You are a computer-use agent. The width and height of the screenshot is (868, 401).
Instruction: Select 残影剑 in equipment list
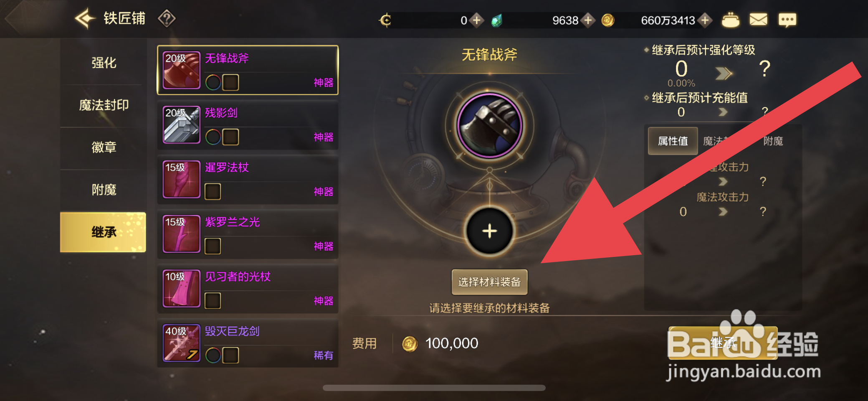point(248,125)
